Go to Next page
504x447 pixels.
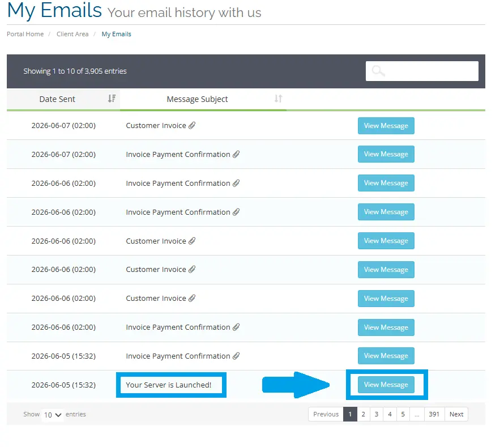coord(456,414)
